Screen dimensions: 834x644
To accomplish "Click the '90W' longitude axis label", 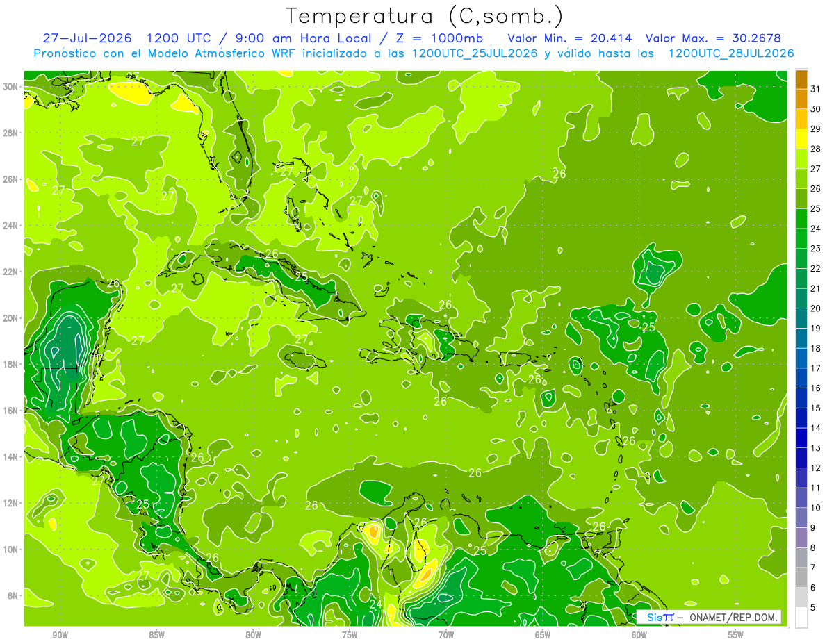I will click(60, 635).
